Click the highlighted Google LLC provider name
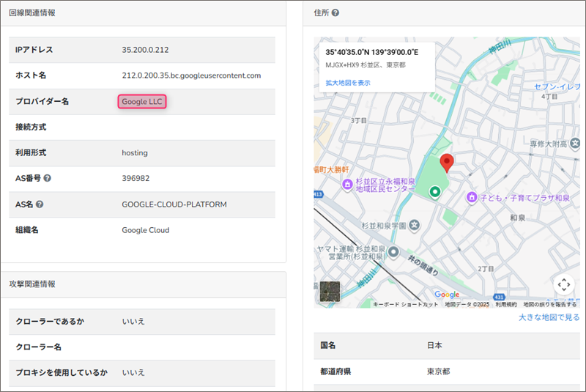Screen dimensions: 586x392 click(142, 102)
